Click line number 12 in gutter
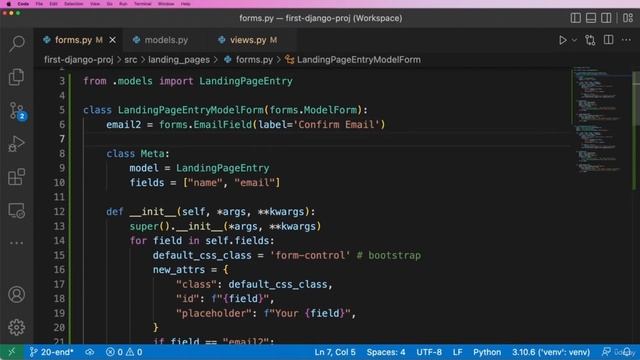This screenshot has height=360, width=640. click(59, 211)
